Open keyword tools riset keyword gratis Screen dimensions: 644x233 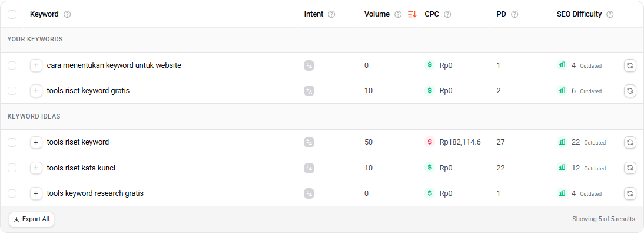[x=88, y=91]
